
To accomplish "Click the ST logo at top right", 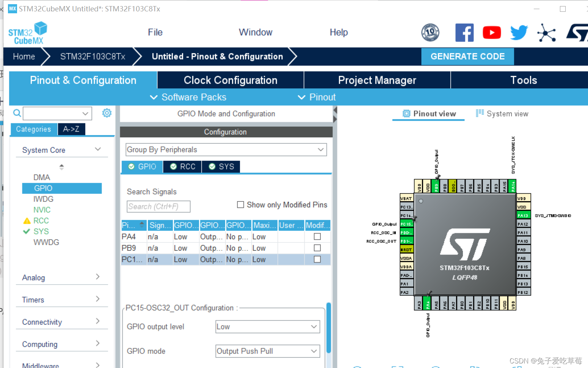I will [x=578, y=33].
